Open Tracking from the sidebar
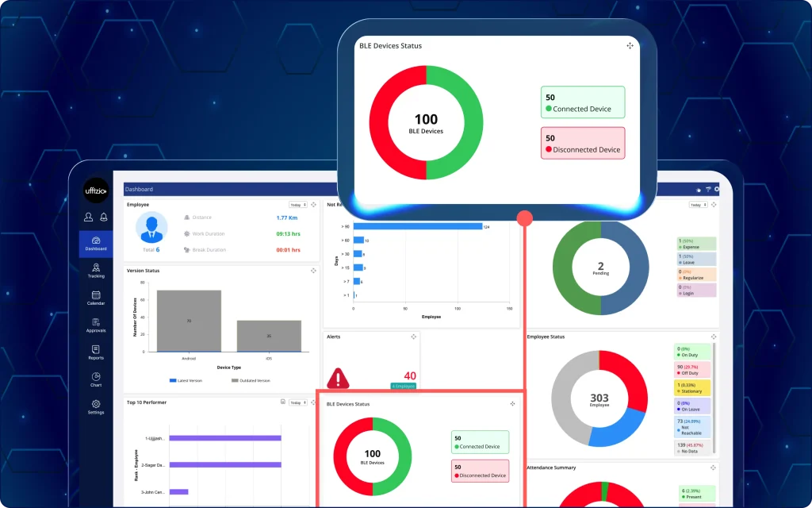This screenshot has width=812, height=508. coord(96,271)
